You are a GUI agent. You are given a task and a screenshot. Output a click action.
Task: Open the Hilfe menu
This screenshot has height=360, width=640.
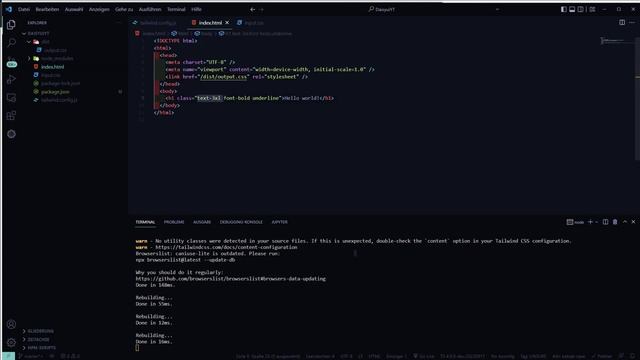196,9
